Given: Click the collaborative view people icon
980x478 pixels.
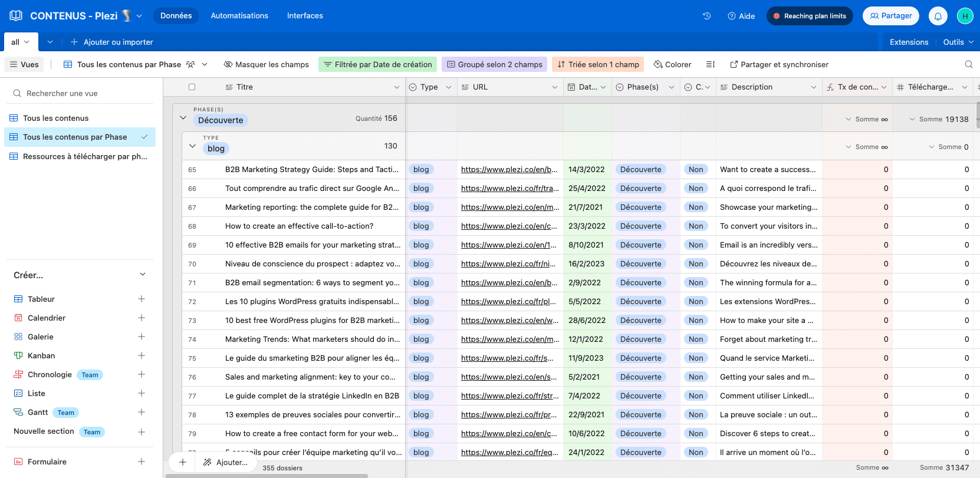Looking at the screenshot, I should tap(190, 64).
